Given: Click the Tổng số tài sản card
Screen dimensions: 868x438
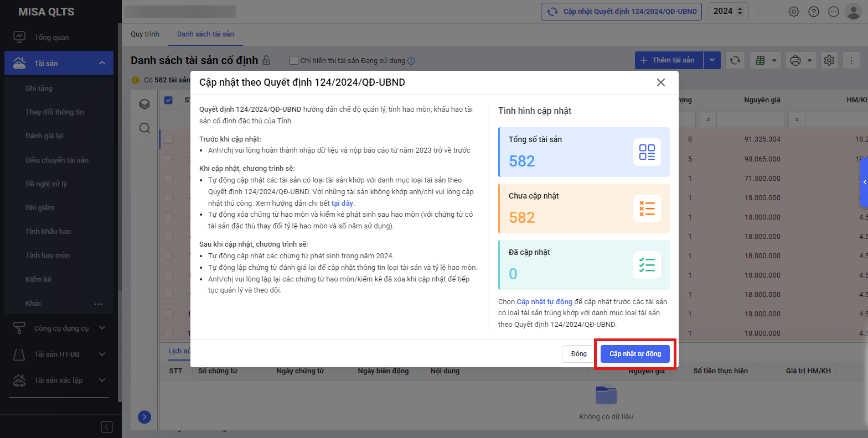Looking at the screenshot, I should click(584, 152).
